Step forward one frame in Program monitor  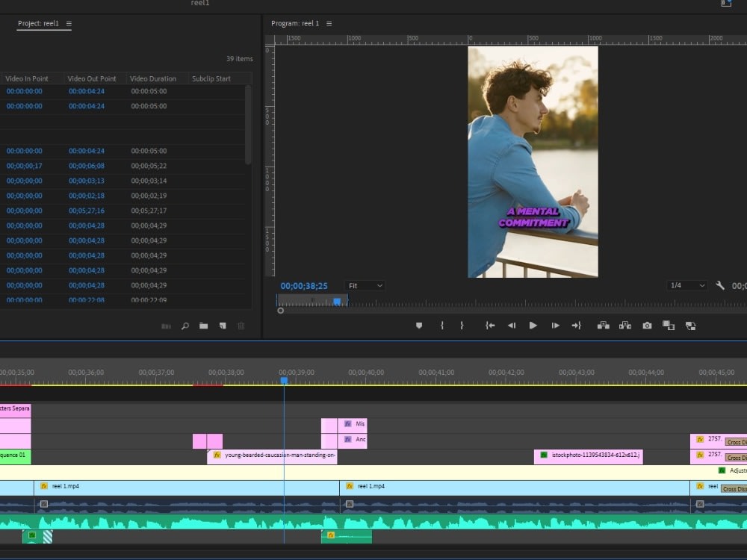555,326
